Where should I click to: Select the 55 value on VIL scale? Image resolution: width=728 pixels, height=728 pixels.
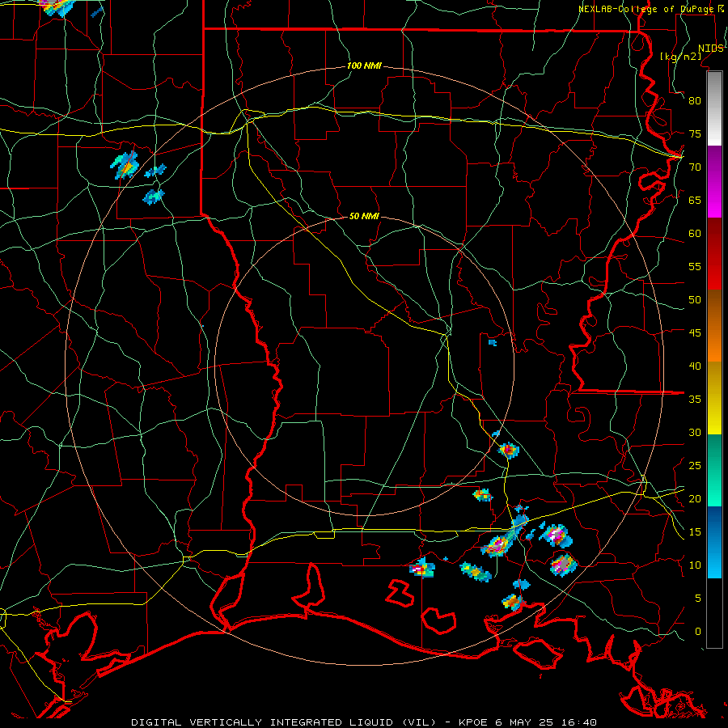[695, 266]
